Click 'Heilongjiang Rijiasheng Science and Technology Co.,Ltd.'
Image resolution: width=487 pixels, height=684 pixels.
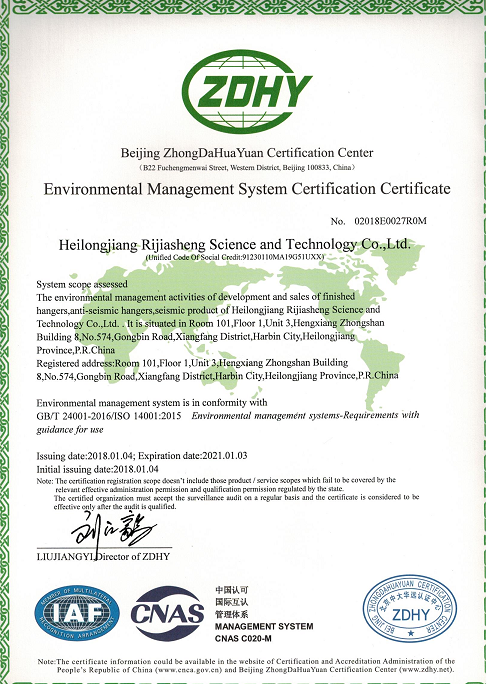(235, 244)
